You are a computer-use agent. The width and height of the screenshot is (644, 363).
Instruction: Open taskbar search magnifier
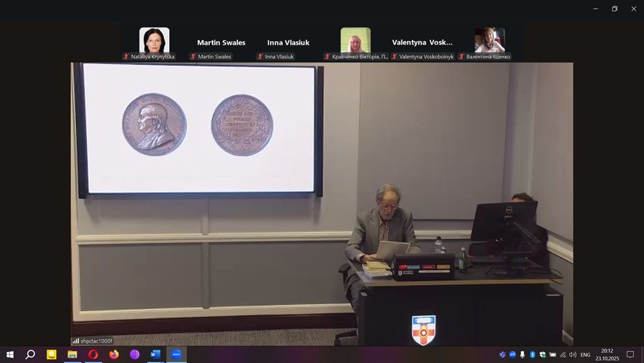point(30,354)
